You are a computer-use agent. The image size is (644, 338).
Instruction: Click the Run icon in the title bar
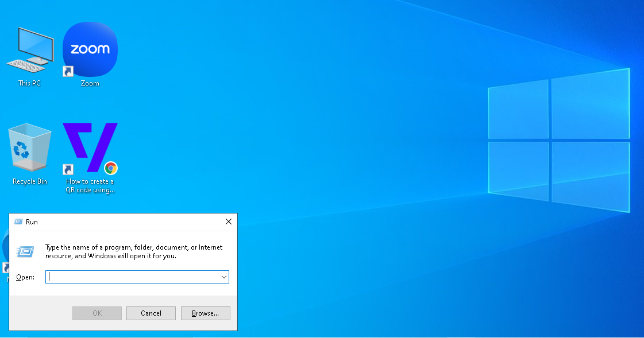tap(18, 222)
